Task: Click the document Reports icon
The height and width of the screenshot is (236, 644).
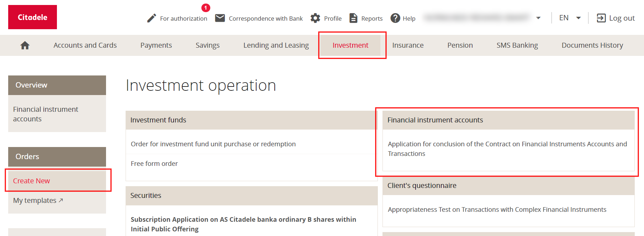Action: (x=353, y=18)
